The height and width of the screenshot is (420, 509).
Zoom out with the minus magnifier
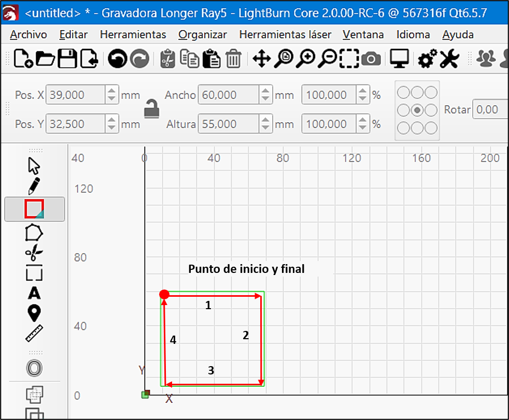[x=328, y=59]
